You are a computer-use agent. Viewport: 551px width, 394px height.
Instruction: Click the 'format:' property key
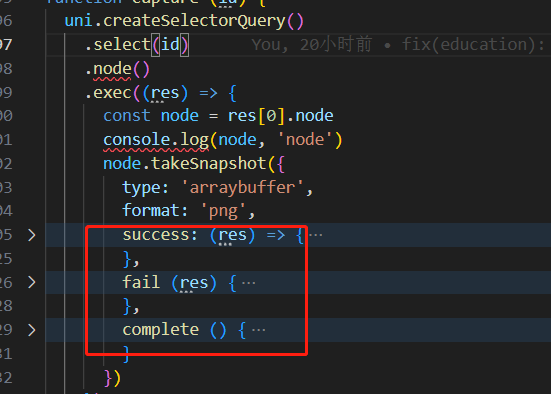pos(155,211)
